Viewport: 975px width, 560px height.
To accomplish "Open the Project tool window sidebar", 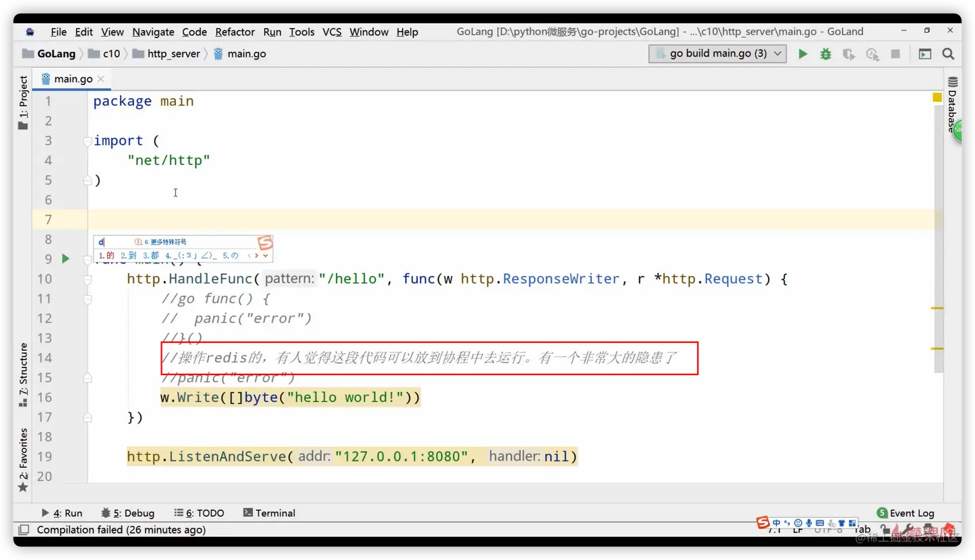I will click(23, 102).
